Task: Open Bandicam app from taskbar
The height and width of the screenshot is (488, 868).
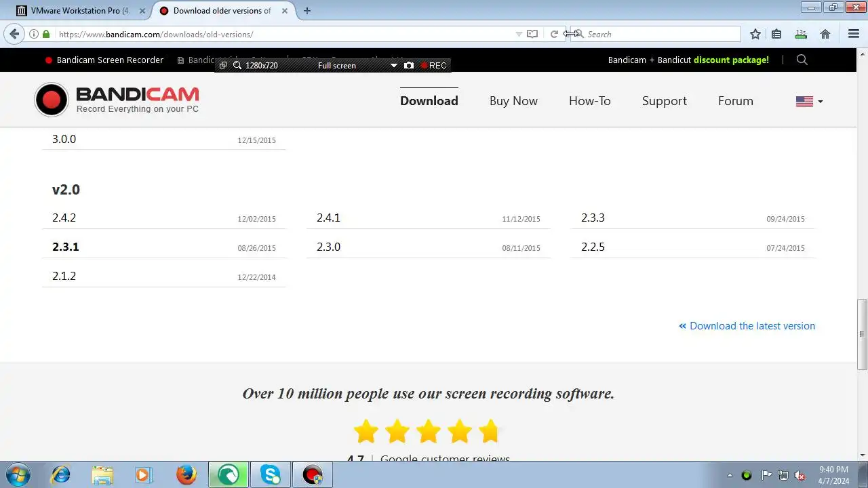Action: pyautogui.click(x=312, y=474)
